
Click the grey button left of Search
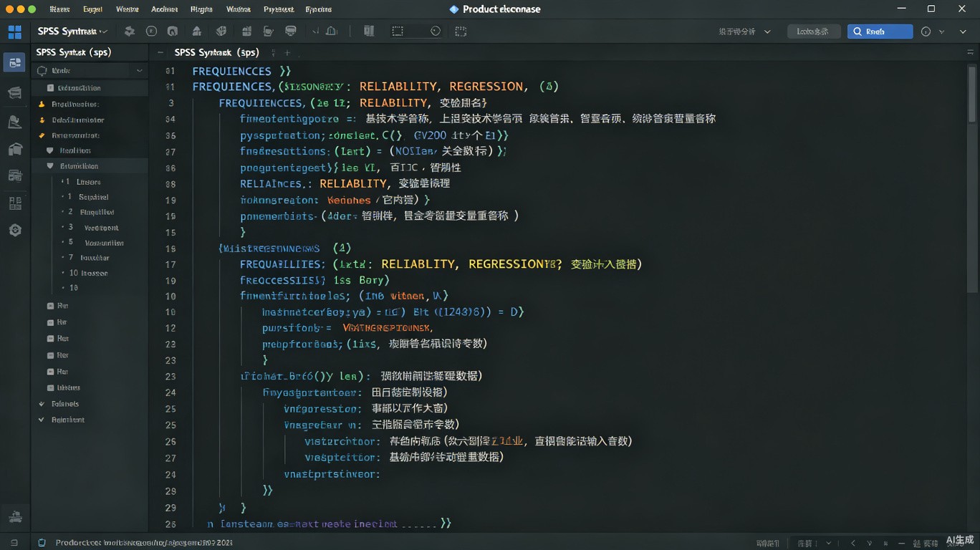pos(814,32)
